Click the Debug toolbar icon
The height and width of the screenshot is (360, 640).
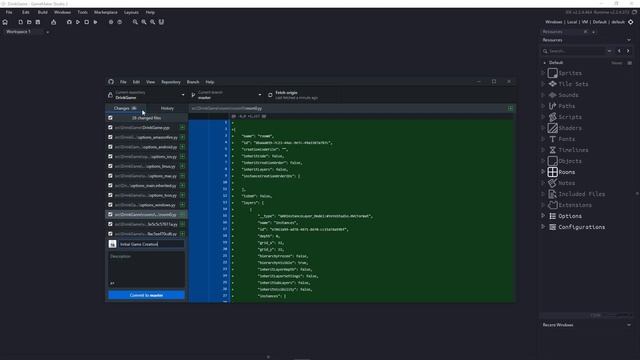pos(69,22)
